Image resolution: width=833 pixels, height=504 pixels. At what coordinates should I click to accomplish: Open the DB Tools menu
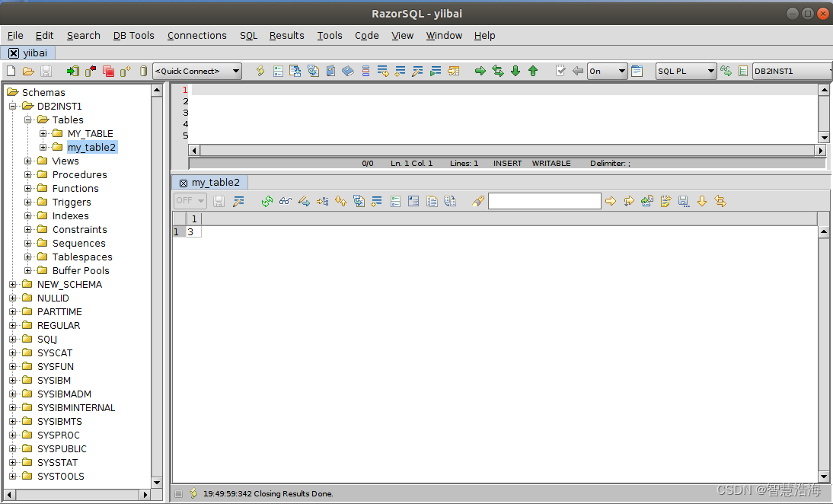tap(133, 35)
